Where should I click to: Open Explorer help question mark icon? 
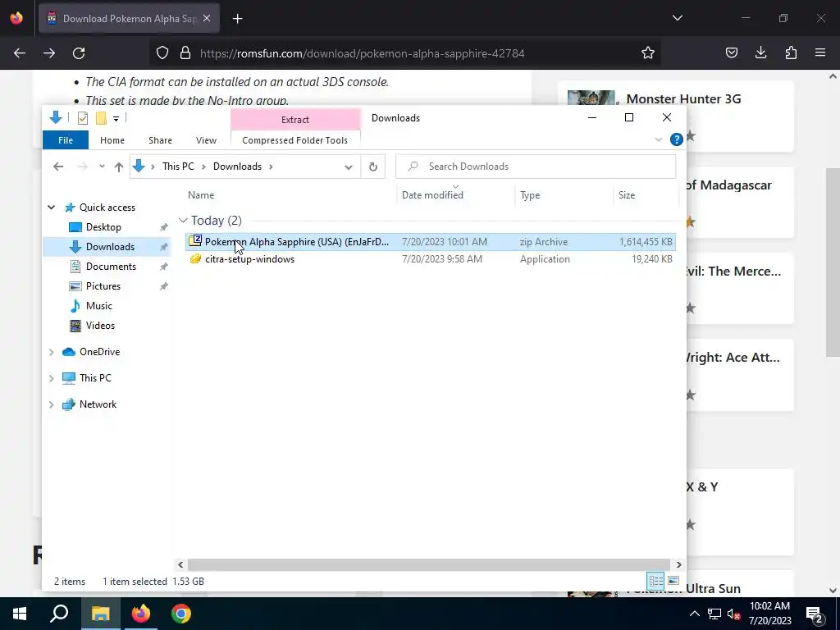pos(676,139)
